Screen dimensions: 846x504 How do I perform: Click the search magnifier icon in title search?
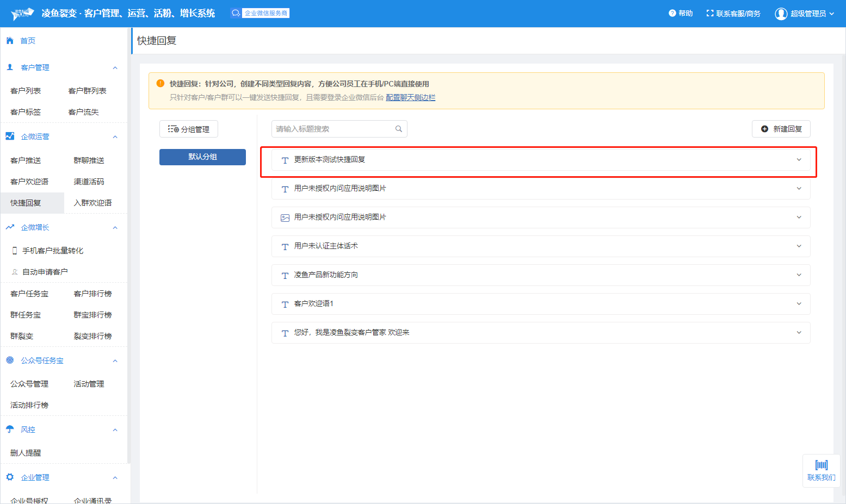pyautogui.click(x=398, y=129)
